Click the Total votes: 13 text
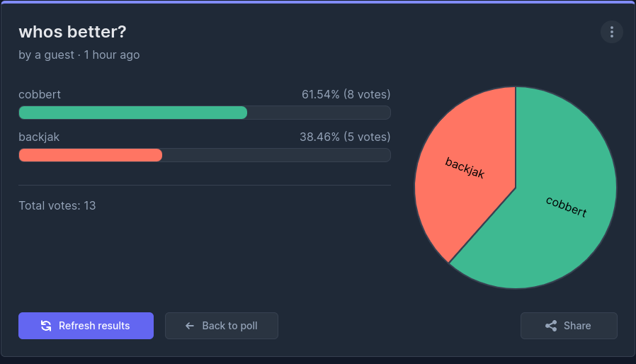This screenshot has height=364, width=636. (57, 205)
